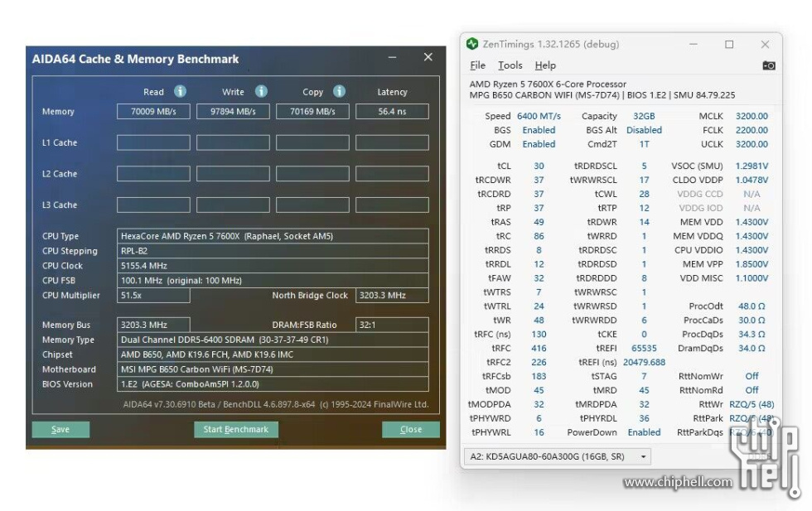Click the Memory Bus value 3203.3 MHz
This screenshot has width=812, height=511.
(x=153, y=325)
